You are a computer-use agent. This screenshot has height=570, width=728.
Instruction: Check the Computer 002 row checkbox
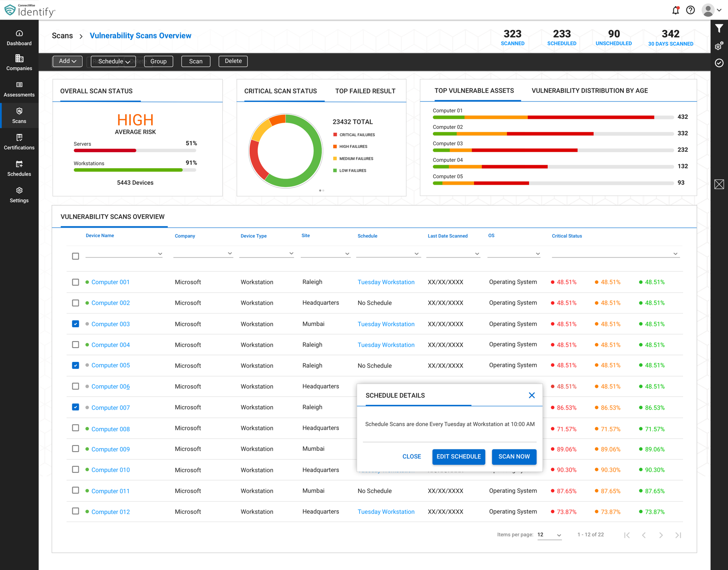tap(75, 303)
